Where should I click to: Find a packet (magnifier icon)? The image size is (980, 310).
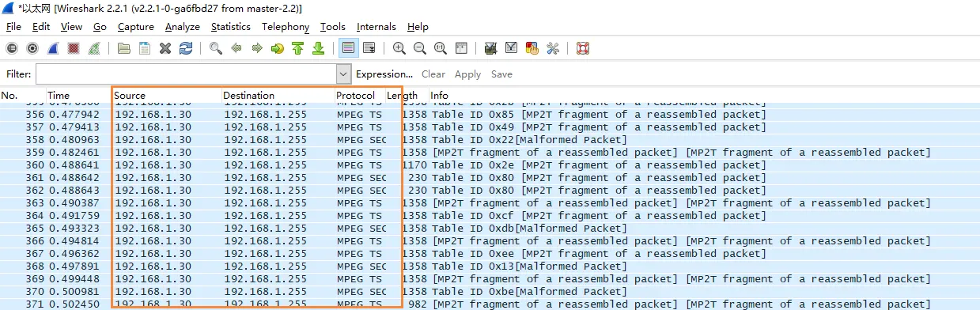pyautogui.click(x=216, y=48)
